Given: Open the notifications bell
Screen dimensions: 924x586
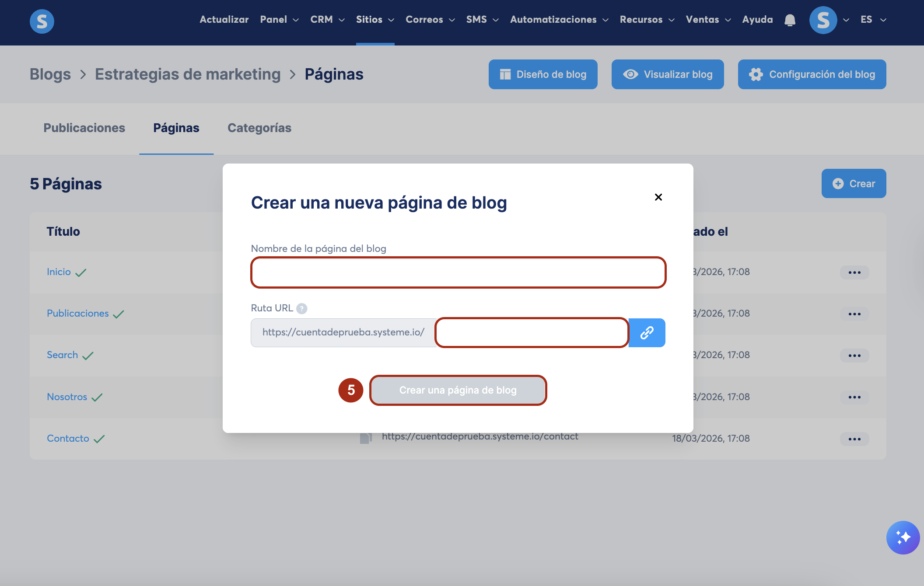Looking at the screenshot, I should (x=790, y=20).
